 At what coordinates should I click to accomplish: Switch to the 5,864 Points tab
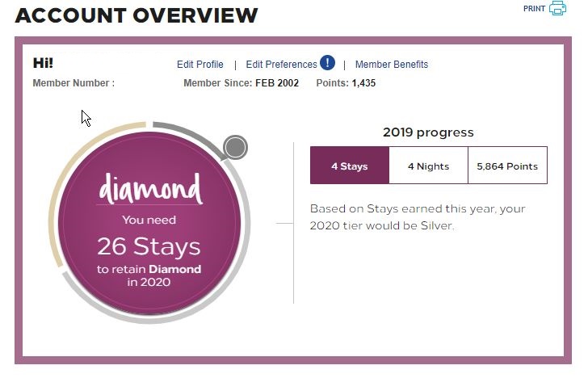[x=507, y=166]
